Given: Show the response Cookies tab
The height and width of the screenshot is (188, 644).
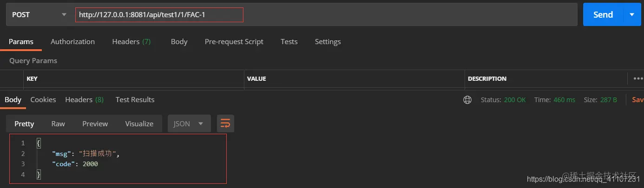Looking at the screenshot, I should 43,100.
